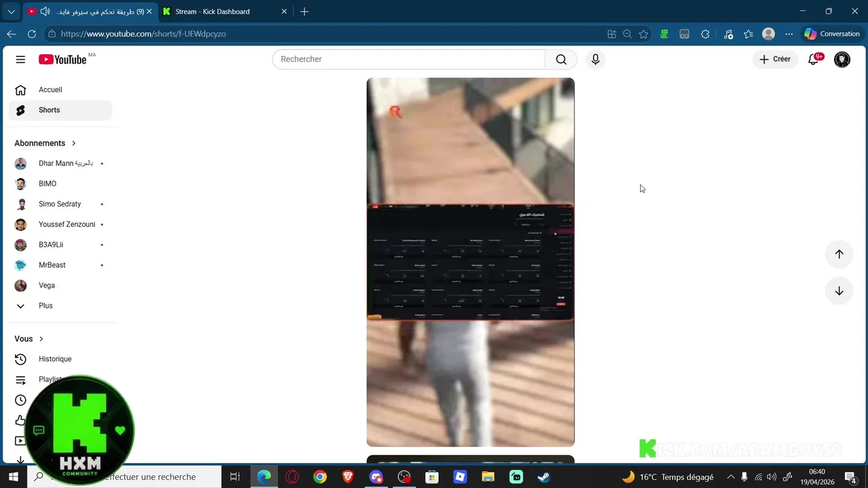Expand more subscriptions with Plus
Image resolution: width=868 pixels, height=488 pixels.
[x=45, y=306]
